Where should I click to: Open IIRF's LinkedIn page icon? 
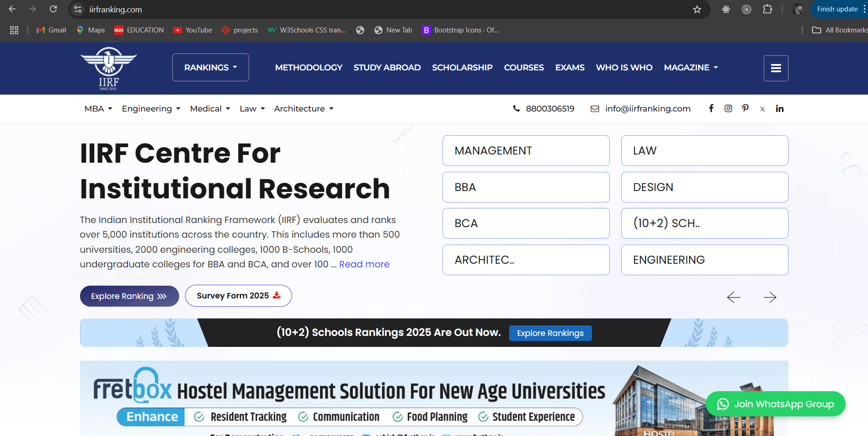click(x=780, y=108)
